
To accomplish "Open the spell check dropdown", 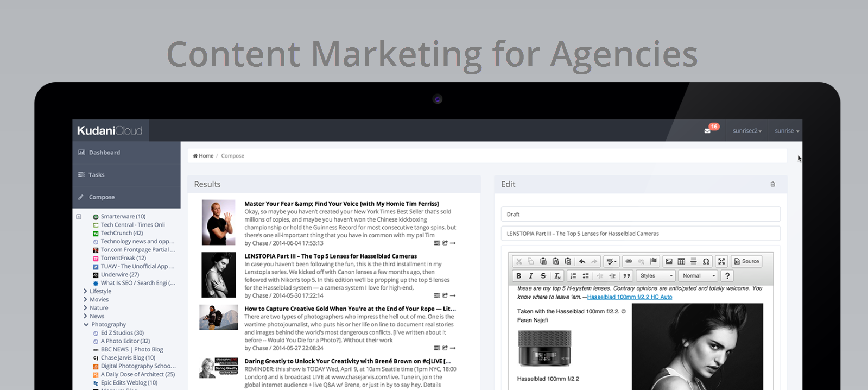I will click(612, 261).
